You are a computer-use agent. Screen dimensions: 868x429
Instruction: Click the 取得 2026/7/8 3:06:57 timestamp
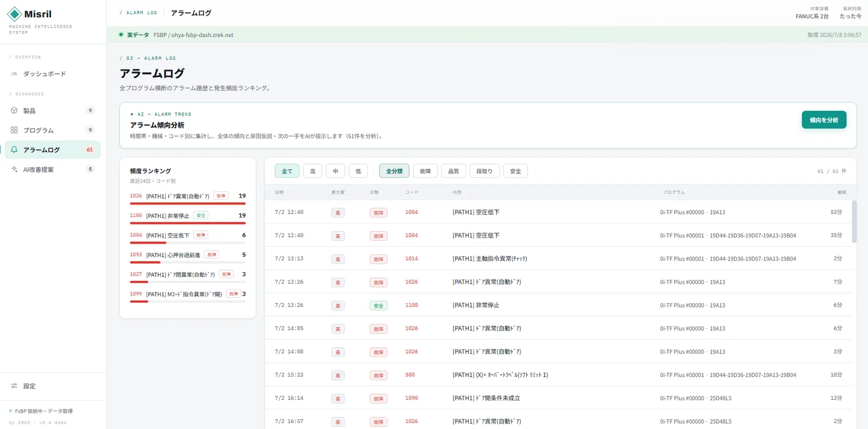pos(834,35)
